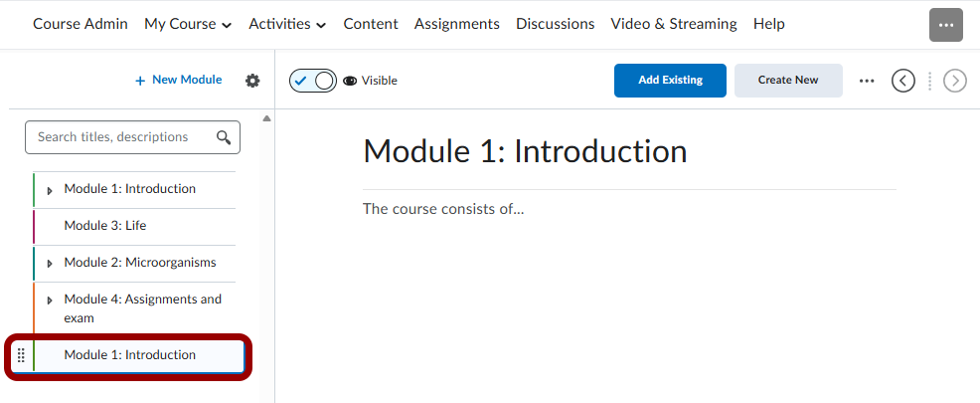Click the plus icon for New Module

pyautogui.click(x=140, y=81)
